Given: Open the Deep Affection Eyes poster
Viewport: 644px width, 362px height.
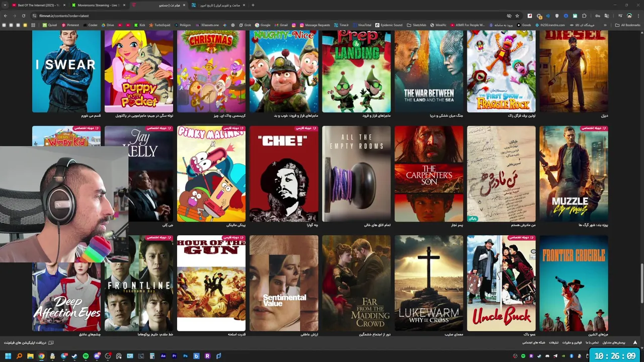Looking at the screenshot, I should tap(66, 298).
